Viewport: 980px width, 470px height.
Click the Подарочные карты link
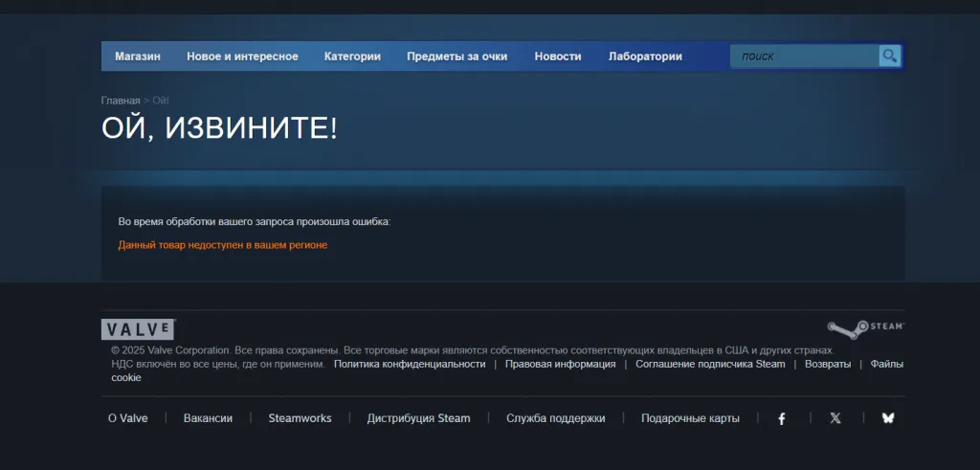tap(690, 418)
